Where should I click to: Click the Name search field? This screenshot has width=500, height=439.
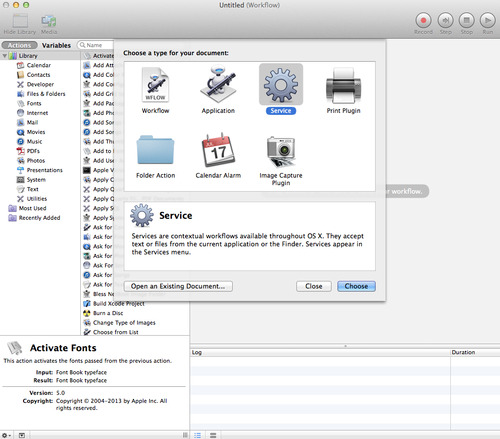[96, 45]
